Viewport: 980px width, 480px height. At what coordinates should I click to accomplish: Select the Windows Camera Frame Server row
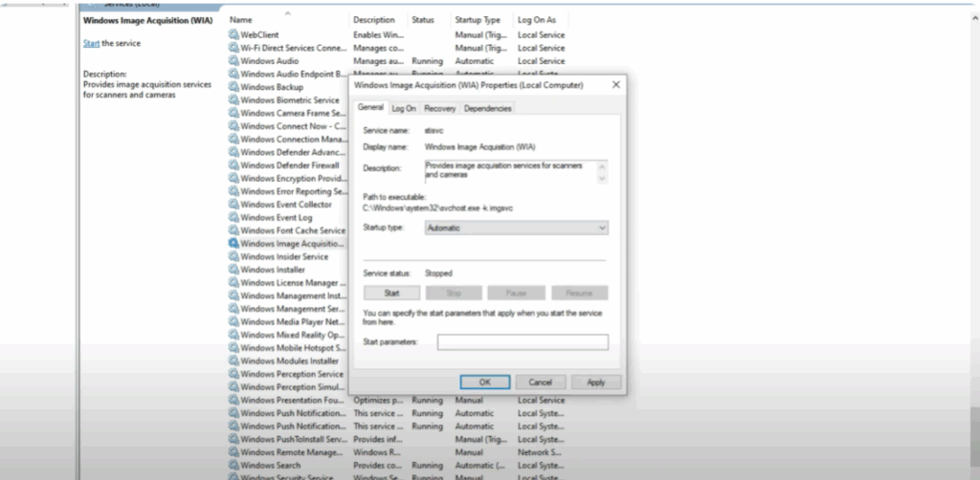point(287,113)
